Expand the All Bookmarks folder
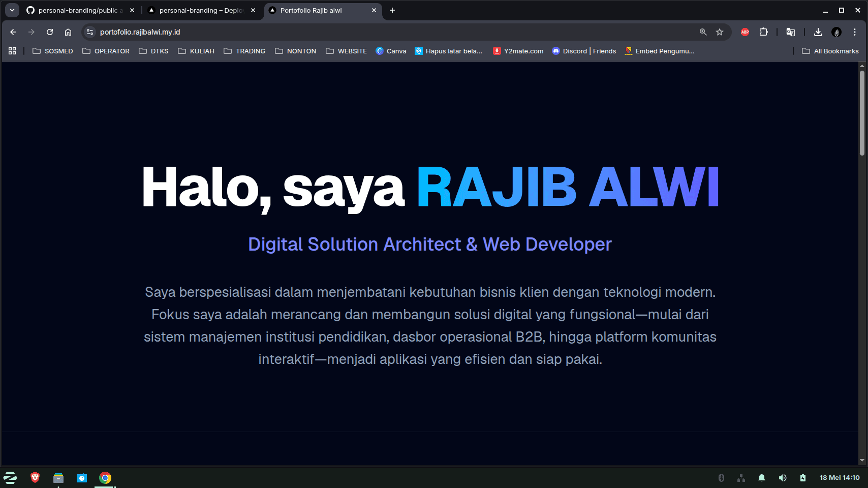868x488 pixels. (x=830, y=51)
